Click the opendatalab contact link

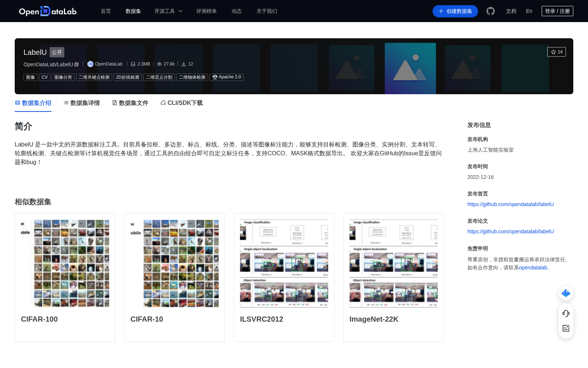(x=533, y=268)
